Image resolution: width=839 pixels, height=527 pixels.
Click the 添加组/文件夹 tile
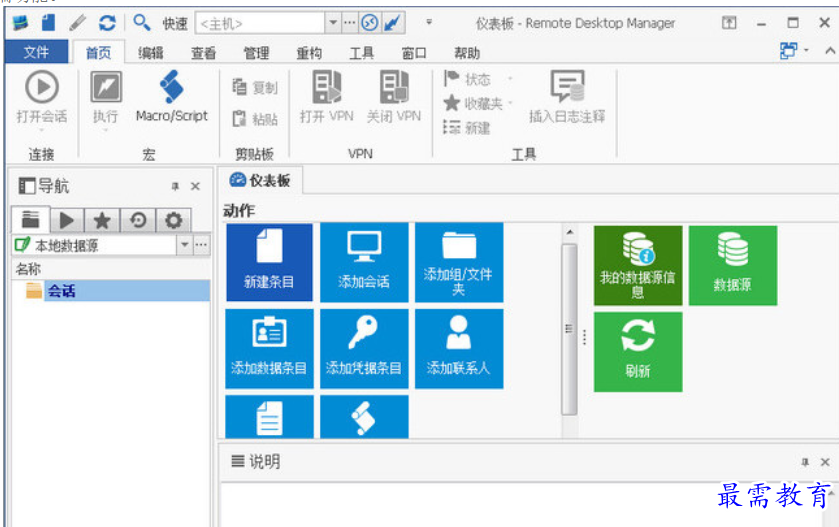tap(459, 262)
